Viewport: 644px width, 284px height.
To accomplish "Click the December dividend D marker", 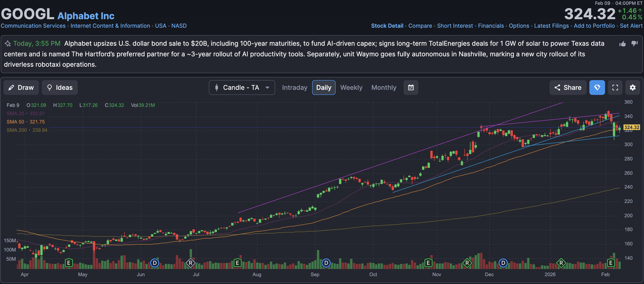I will point(503,263).
